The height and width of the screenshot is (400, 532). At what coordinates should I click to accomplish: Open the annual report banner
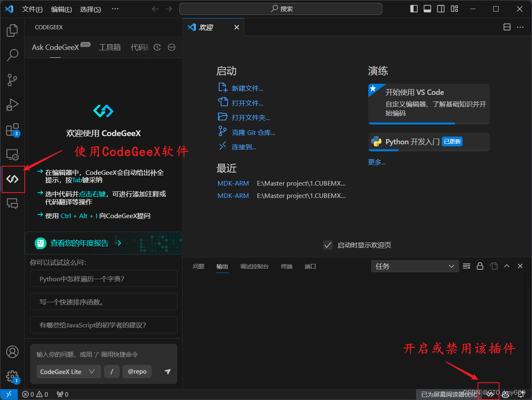[x=104, y=243]
